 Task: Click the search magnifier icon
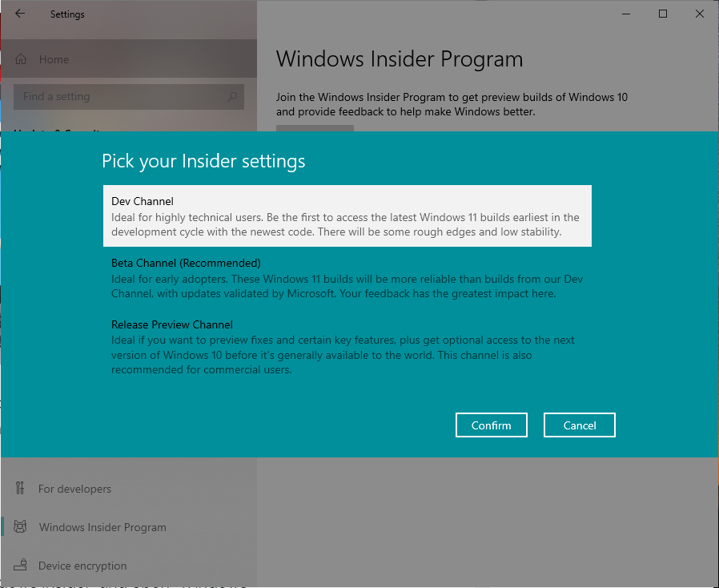[x=232, y=97]
